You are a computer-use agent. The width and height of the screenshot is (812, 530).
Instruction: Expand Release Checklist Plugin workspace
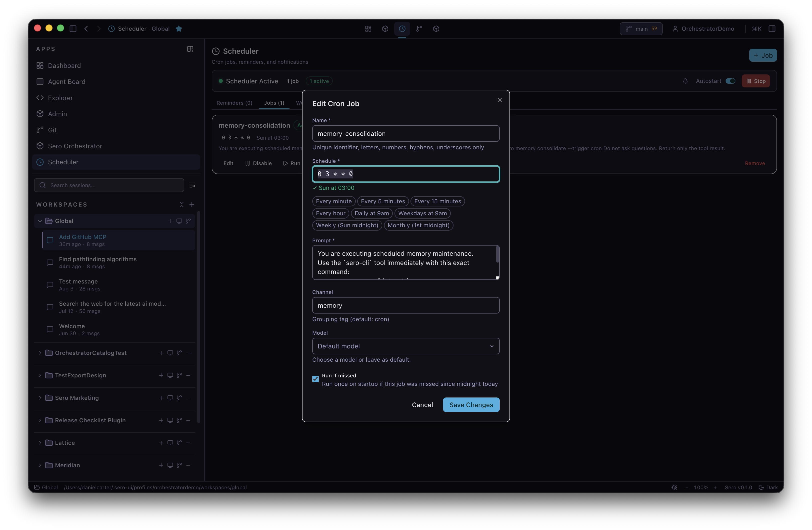[40, 420]
